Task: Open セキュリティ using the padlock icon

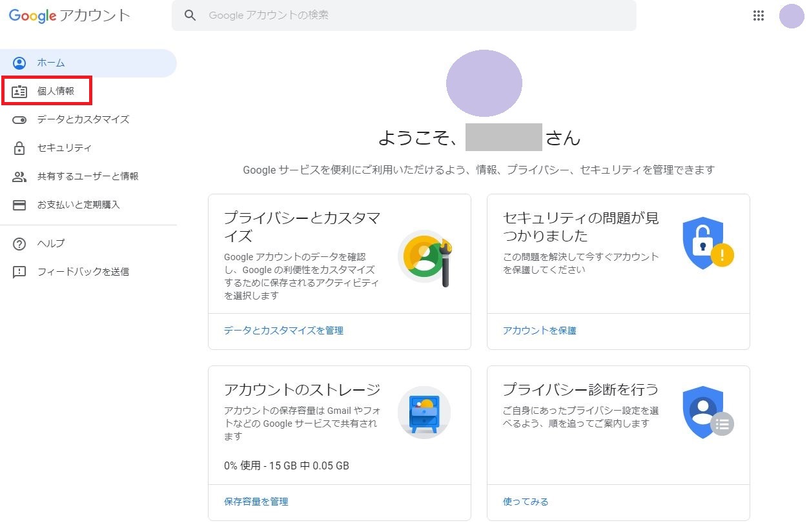Action: click(x=19, y=148)
